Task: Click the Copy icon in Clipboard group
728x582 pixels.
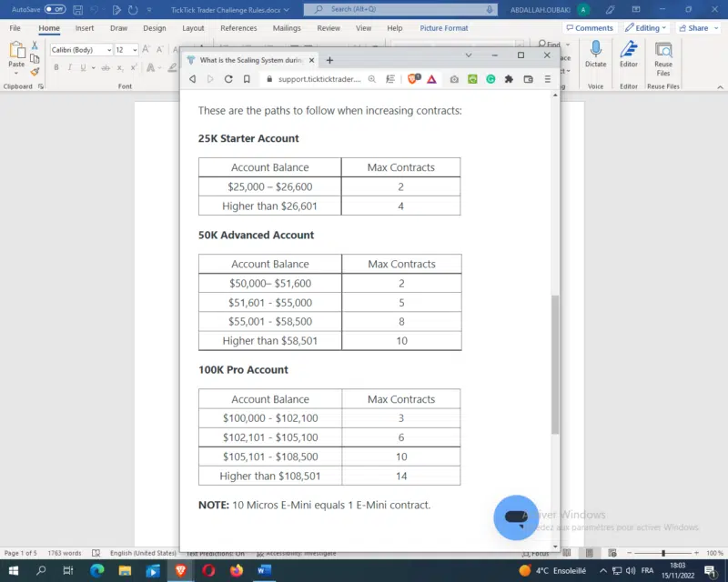Action: tap(35, 58)
